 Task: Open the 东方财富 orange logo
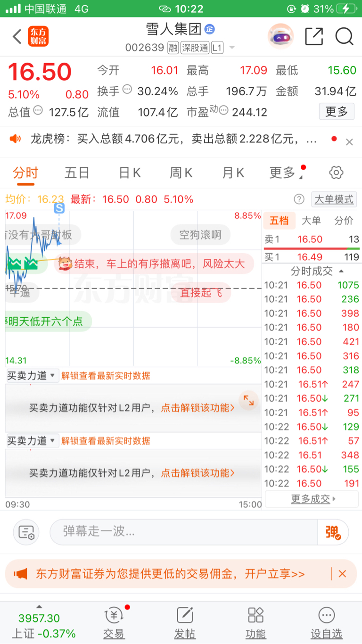coord(38,36)
